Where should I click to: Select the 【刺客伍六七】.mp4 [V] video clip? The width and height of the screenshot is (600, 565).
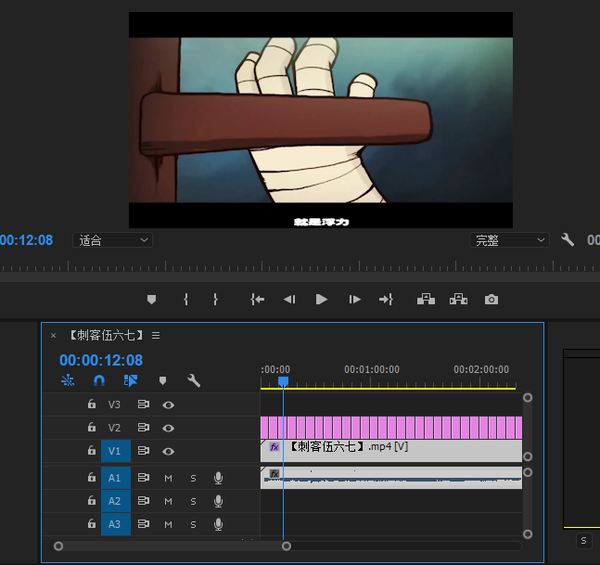391,451
